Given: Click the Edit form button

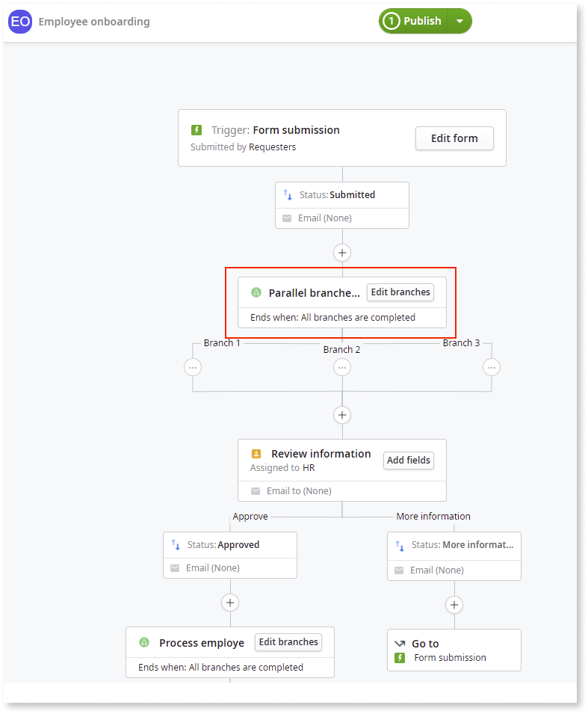Looking at the screenshot, I should point(454,138).
